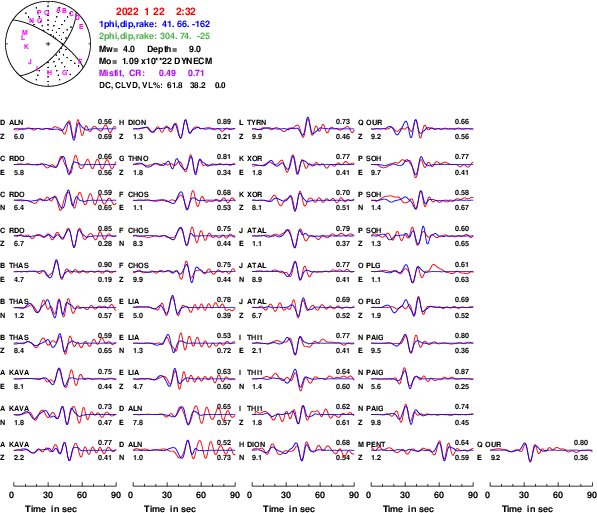This screenshot has height=513, width=597.
Task: Click the DION Z waveform trace
Action: 184,129
